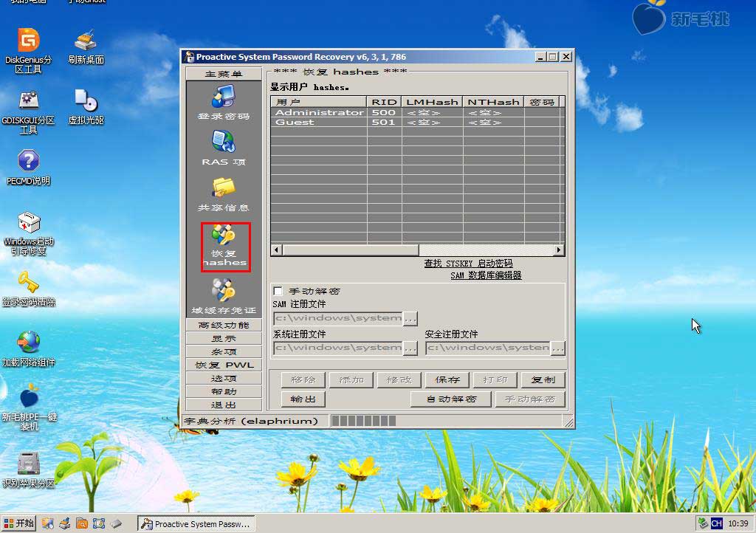Viewport: 756px width, 533px height.
Task: Open 新毛桃PE一键装机 desktop icon
Action: click(29, 408)
